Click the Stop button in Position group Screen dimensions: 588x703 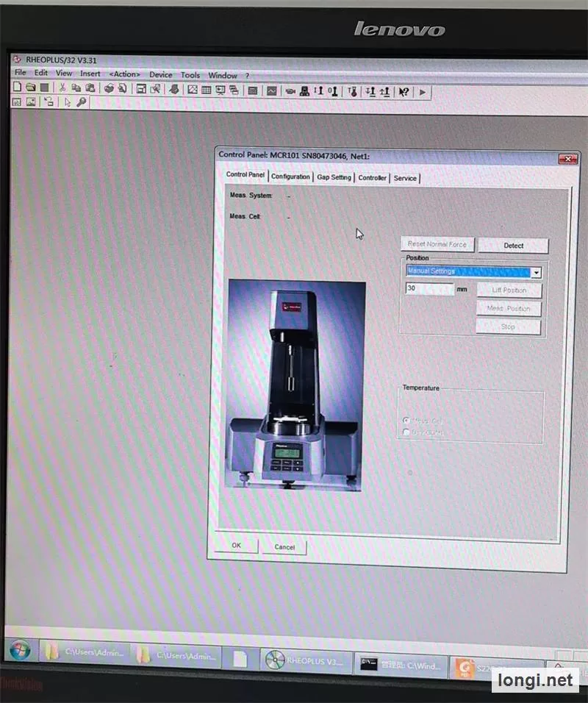click(508, 326)
